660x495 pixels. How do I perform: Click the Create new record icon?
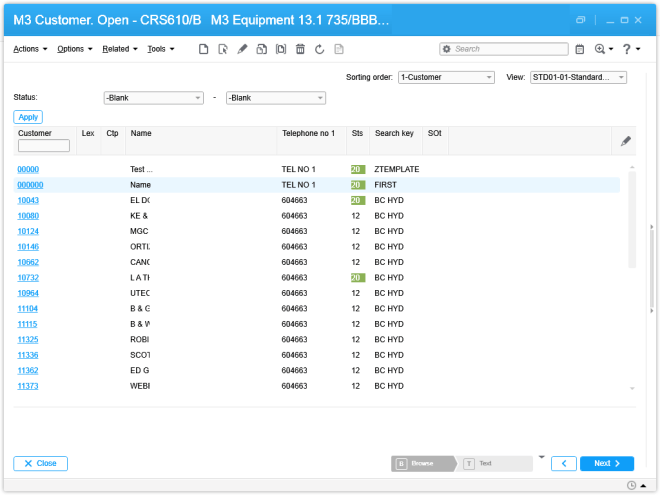(204, 49)
